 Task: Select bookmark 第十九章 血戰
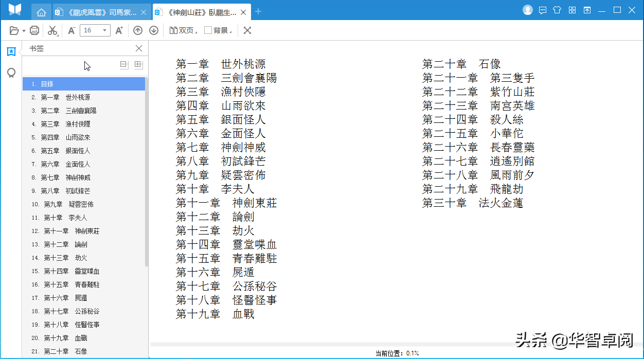pyautogui.click(x=84, y=338)
